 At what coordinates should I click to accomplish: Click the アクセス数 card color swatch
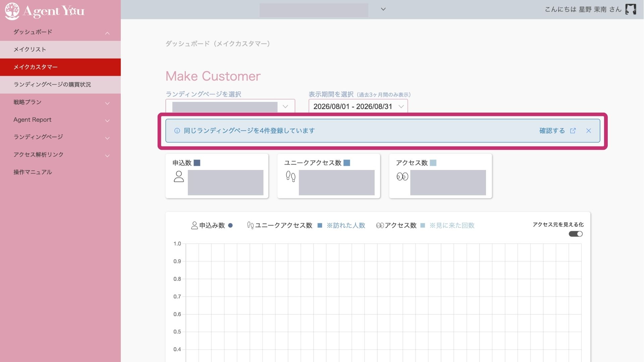[x=433, y=163]
